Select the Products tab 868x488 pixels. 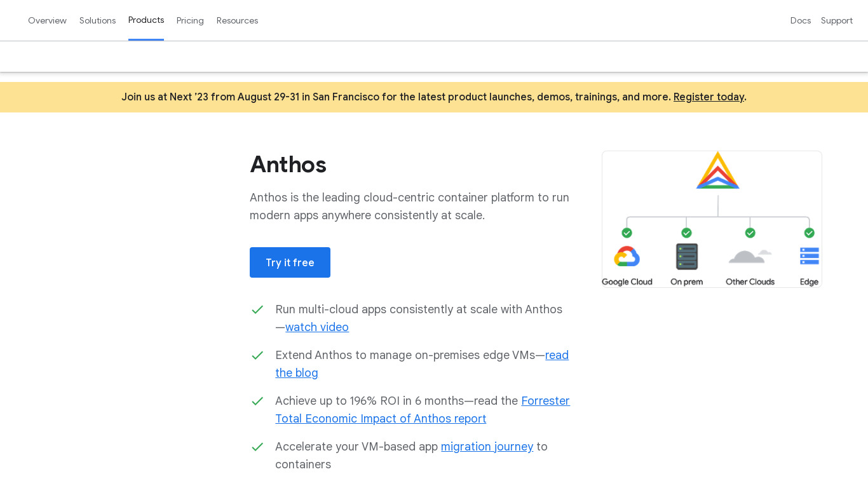pyautogui.click(x=146, y=20)
